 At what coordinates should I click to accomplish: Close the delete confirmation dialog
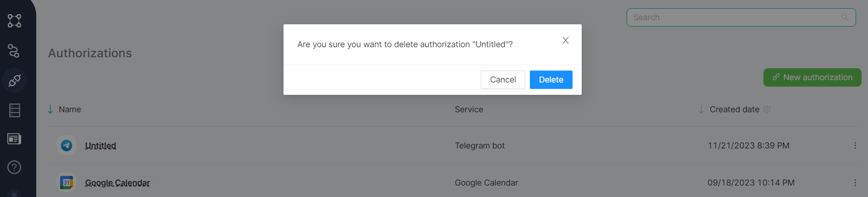[566, 40]
